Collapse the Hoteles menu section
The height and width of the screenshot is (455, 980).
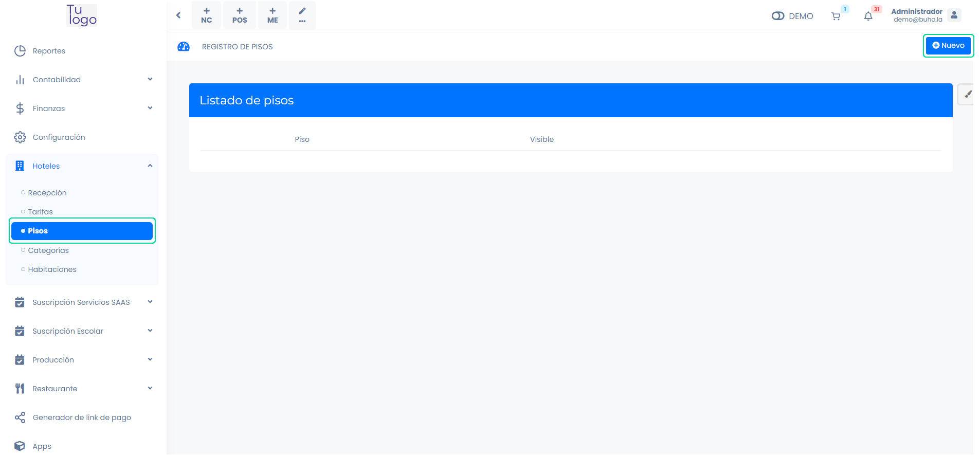(150, 166)
